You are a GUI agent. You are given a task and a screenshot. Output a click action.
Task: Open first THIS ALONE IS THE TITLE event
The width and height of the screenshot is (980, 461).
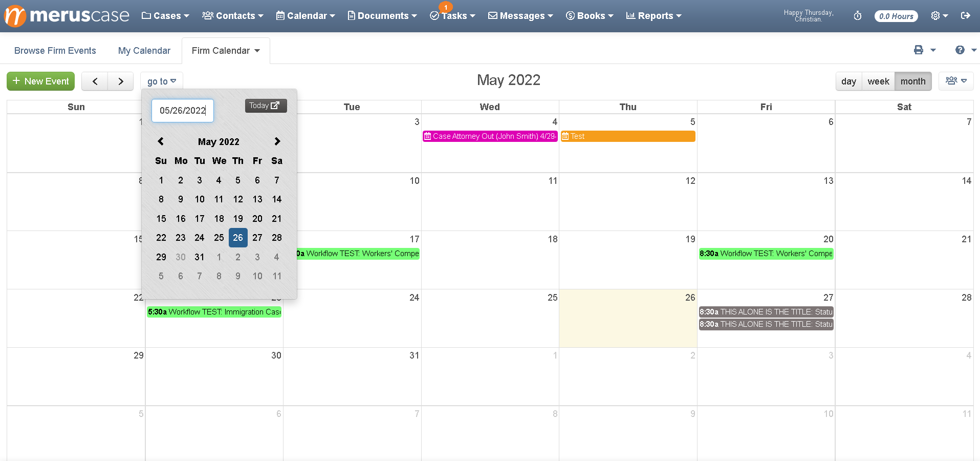[x=766, y=312]
